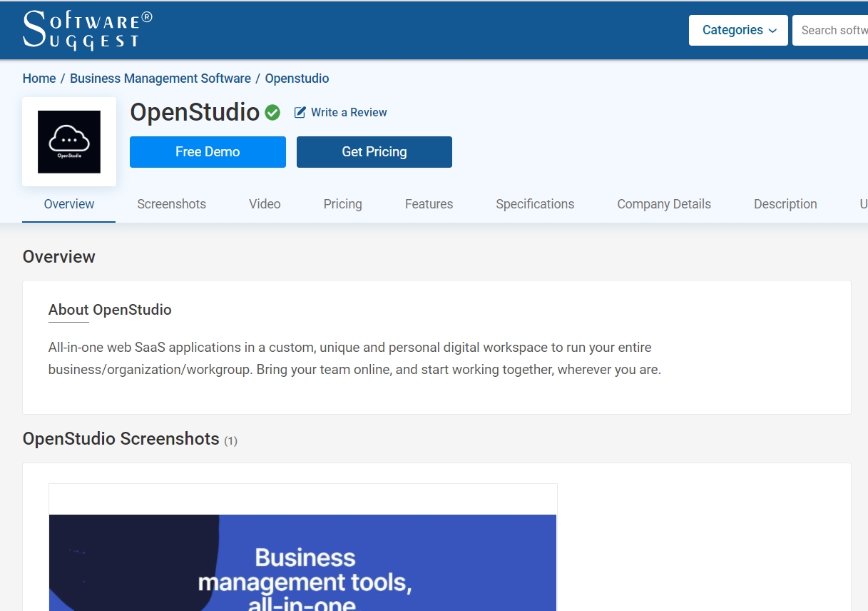Click the Overview section heading
The height and width of the screenshot is (611, 868).
pos(59,257)
